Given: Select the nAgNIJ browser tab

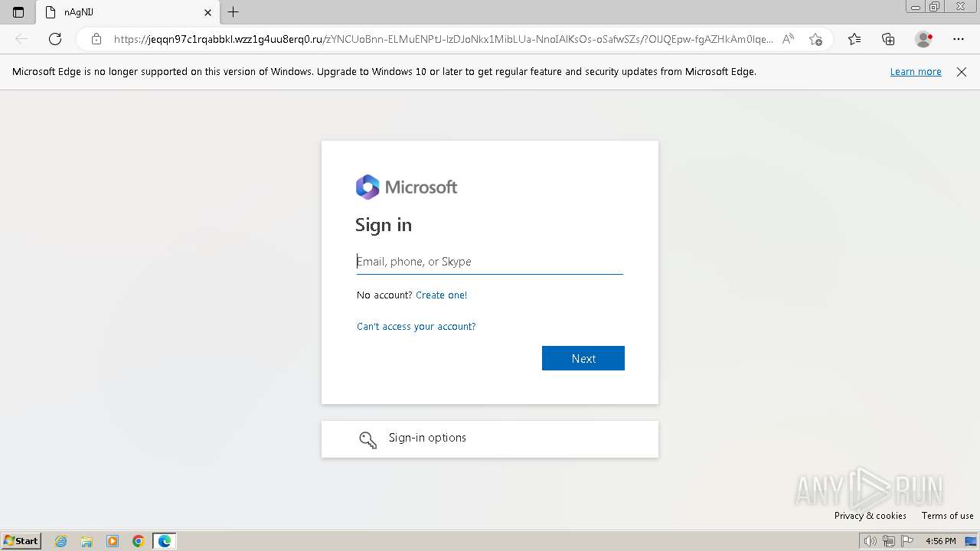Looking at the screenshot, I should tap(127, 12).
